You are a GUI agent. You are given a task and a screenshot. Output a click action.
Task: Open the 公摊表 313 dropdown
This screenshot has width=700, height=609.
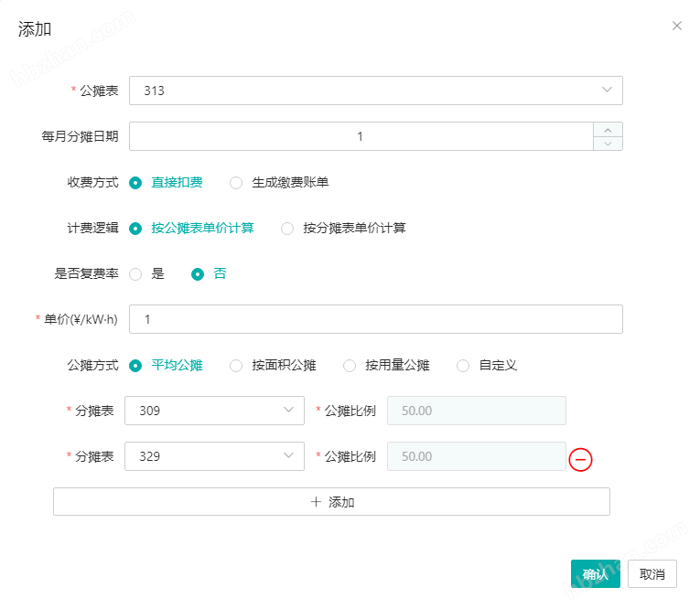[376, 91]
